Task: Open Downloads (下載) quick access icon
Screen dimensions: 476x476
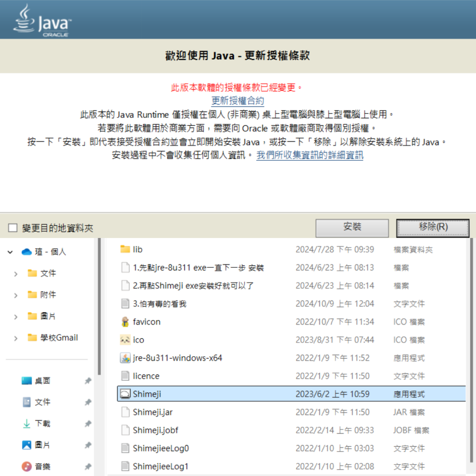Action: click(27, 424)
